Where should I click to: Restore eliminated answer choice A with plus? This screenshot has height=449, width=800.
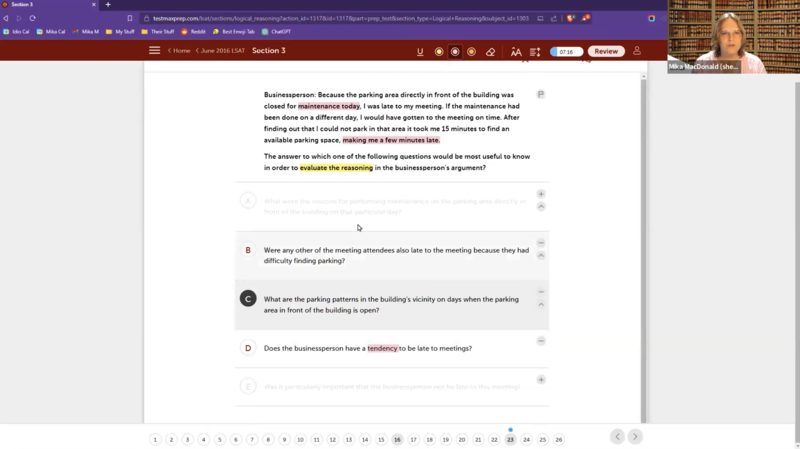(x=541, y=194)
